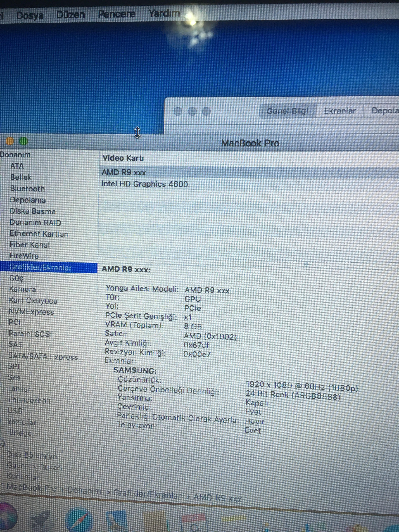Select ATA in the sidebar
399x532 pixels.
point(17,166)
